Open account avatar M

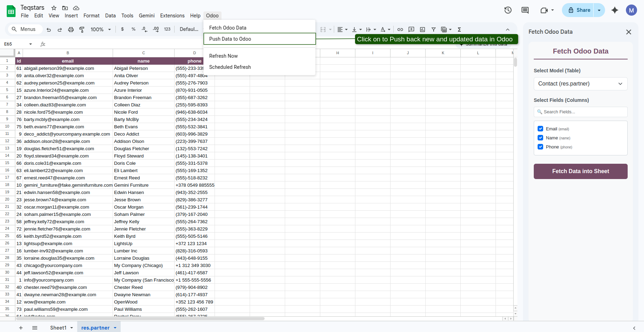[631, 10]
